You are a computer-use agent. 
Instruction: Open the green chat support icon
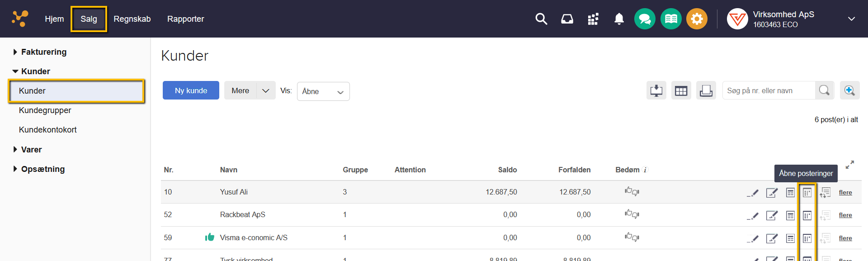645,19
